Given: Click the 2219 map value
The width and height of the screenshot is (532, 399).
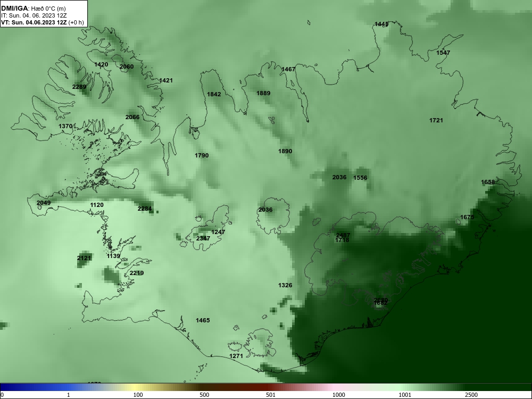Looking at the screenshot, I should pos(137,273).
